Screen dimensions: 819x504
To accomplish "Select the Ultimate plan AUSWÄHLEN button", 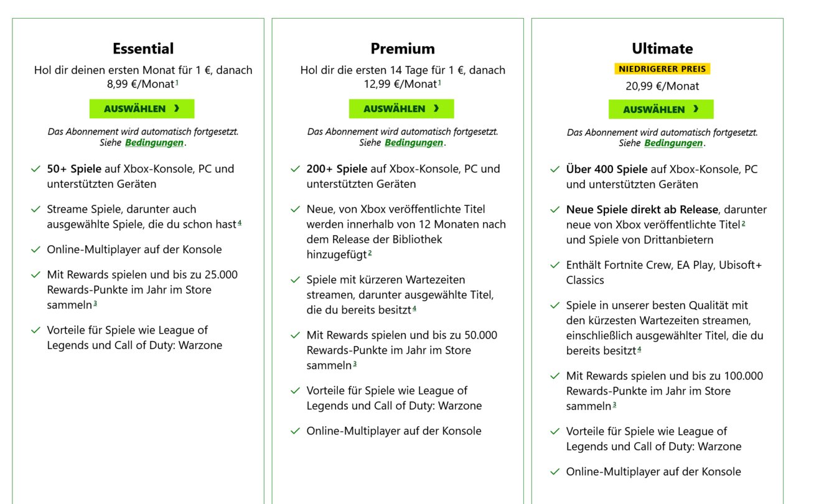I will click(661, 110).
